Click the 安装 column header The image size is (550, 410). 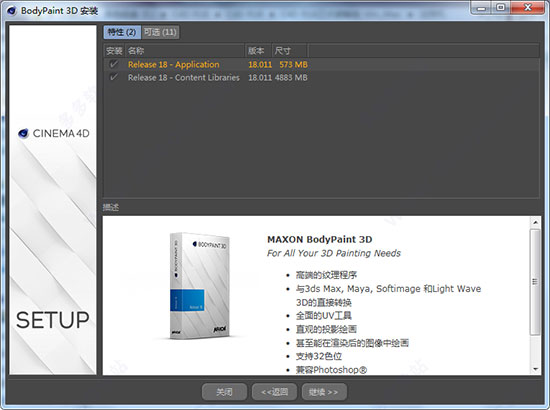(x=114, y=51)
